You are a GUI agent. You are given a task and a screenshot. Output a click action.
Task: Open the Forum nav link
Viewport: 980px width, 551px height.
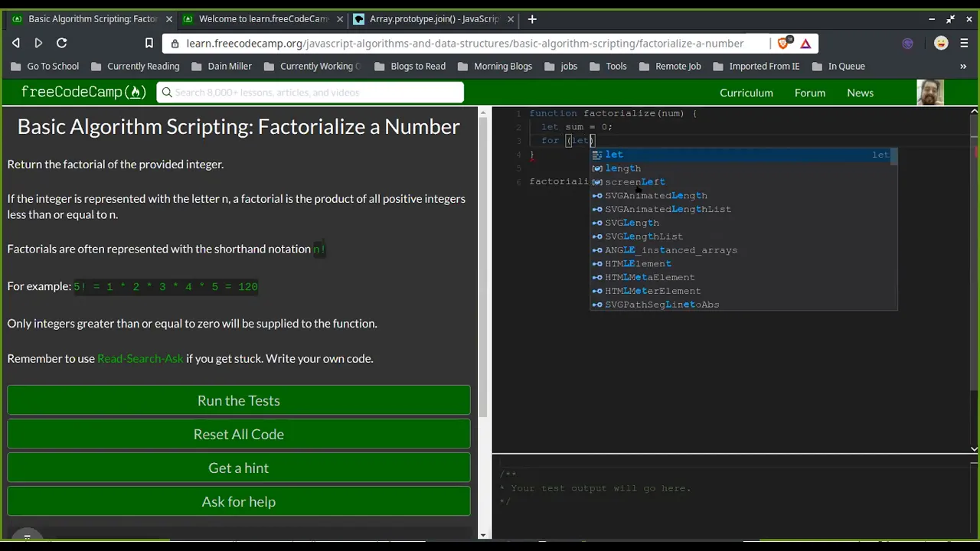coord(809,93)
